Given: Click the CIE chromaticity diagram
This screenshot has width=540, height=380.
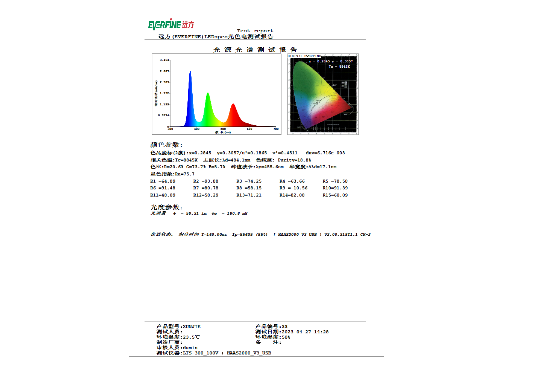Looking at the screenshot, I should (x=323, y=94).
